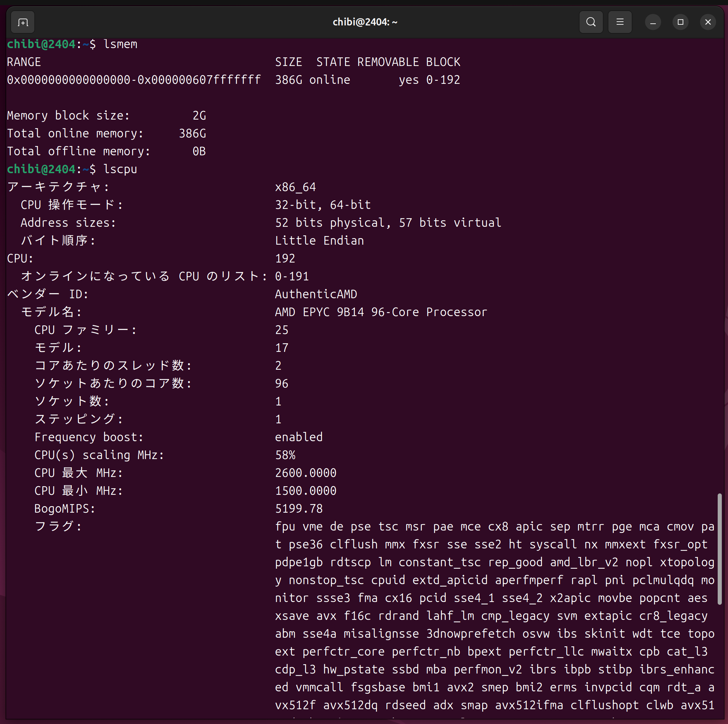
Task: Click the x86_64 architecture value
Action: (295, 187)
